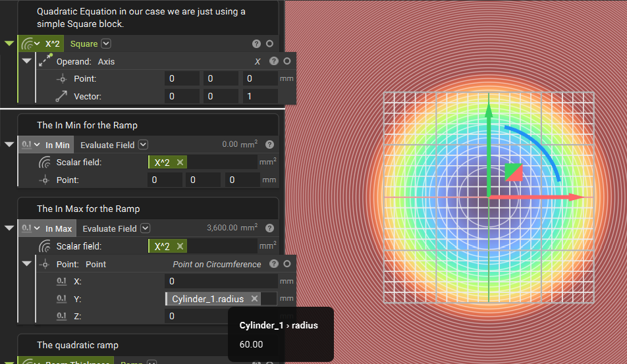Screen dimensions: 627x364
Task: Open help for the In Min block
Action: pyautogui.click(x=269, y=145)
